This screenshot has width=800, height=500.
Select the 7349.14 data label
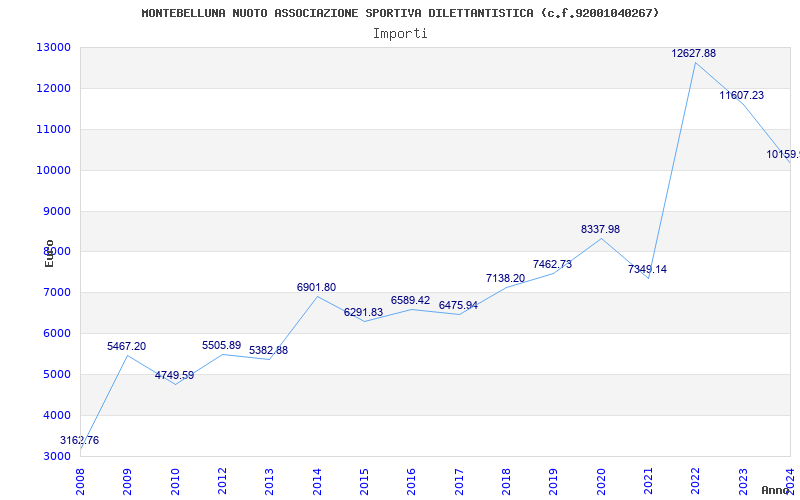click(x=647, y=269)
